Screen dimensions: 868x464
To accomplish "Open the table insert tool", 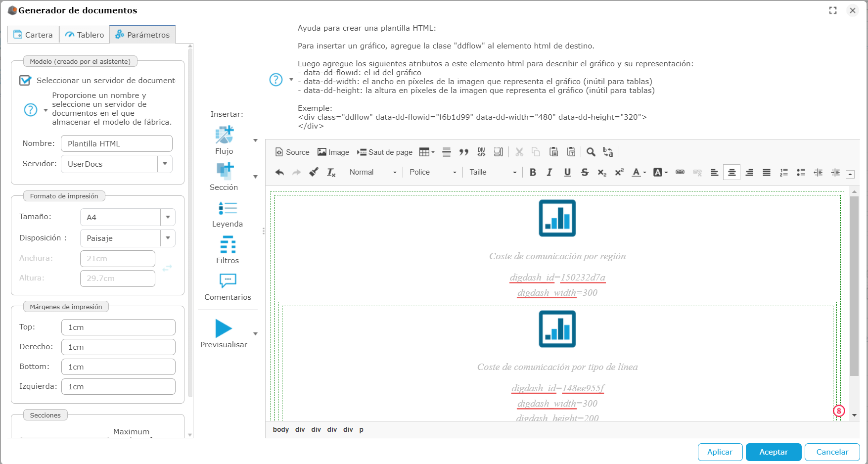I will [x=426, y=152].
